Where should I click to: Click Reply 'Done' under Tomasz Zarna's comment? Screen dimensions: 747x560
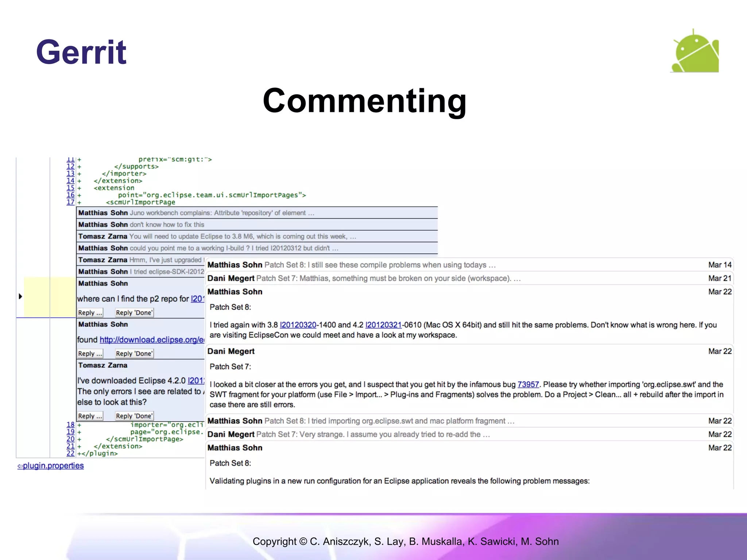[134, 416]
